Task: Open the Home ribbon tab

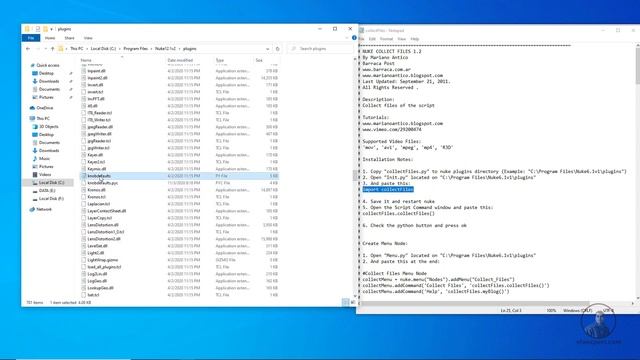Action: pos(50,38)
